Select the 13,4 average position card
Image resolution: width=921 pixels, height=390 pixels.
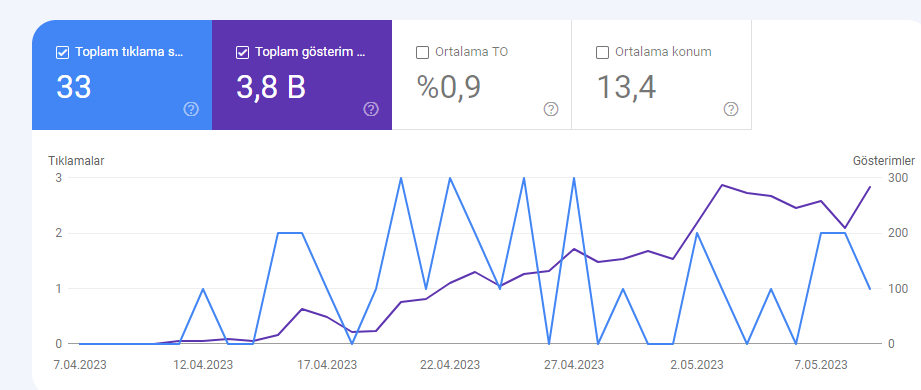click(x=661, y=75)
